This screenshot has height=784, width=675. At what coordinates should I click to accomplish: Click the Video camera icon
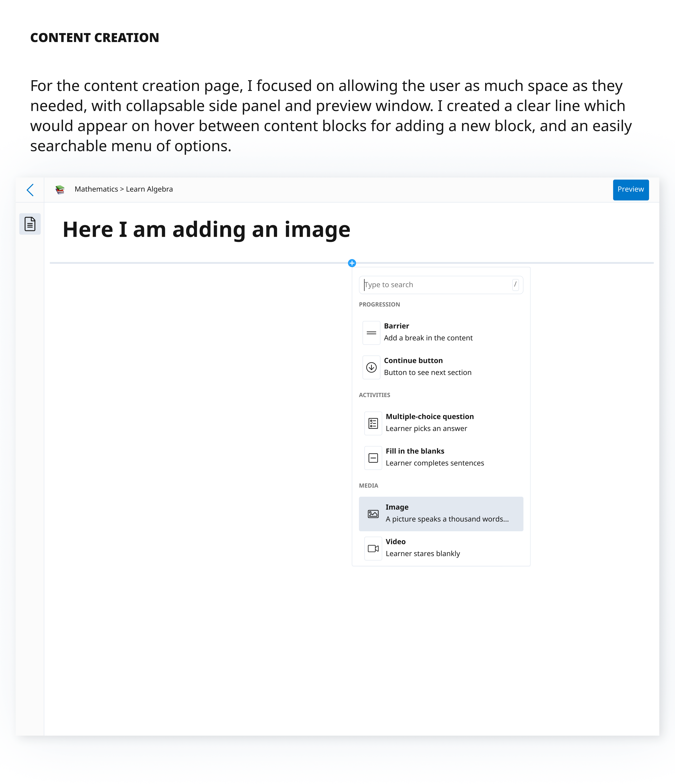click(373, 549)
